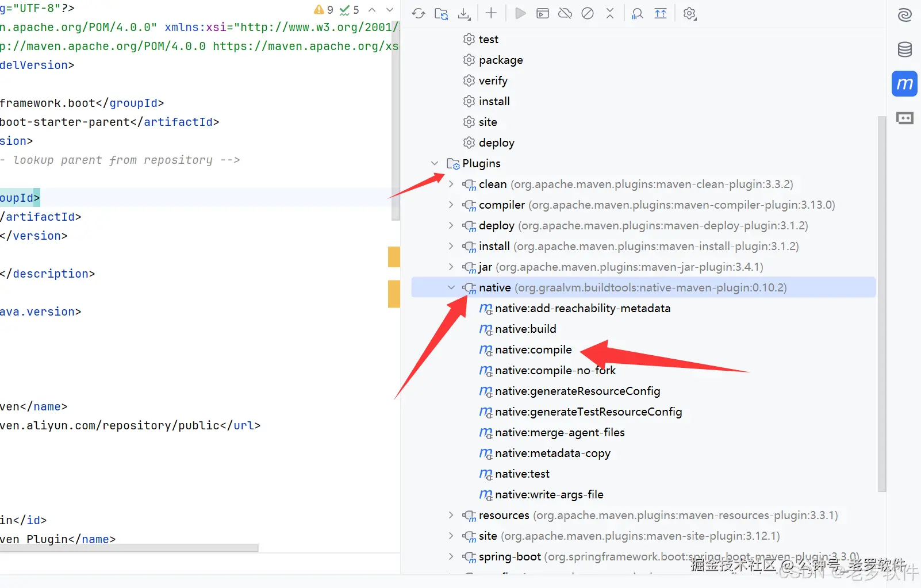Select native:add-reachability-metadata goal

pos(575,308)
